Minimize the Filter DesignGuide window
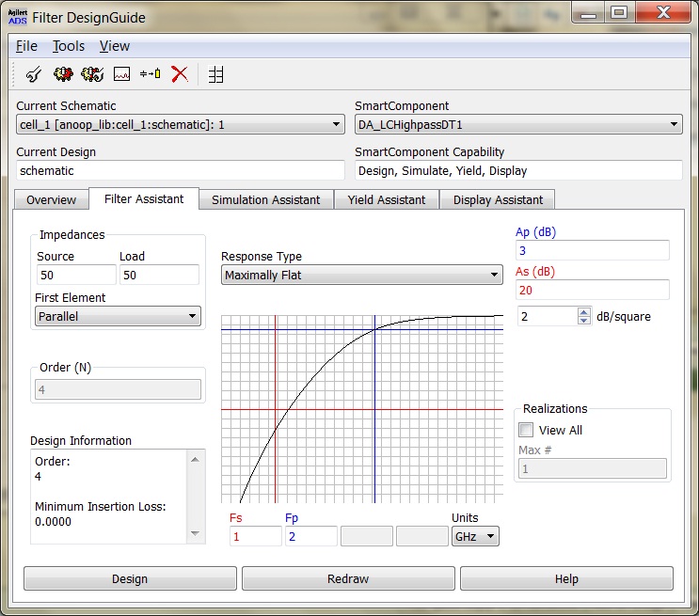The height and width of the screenshot is (616, 699). click(588, 12)
